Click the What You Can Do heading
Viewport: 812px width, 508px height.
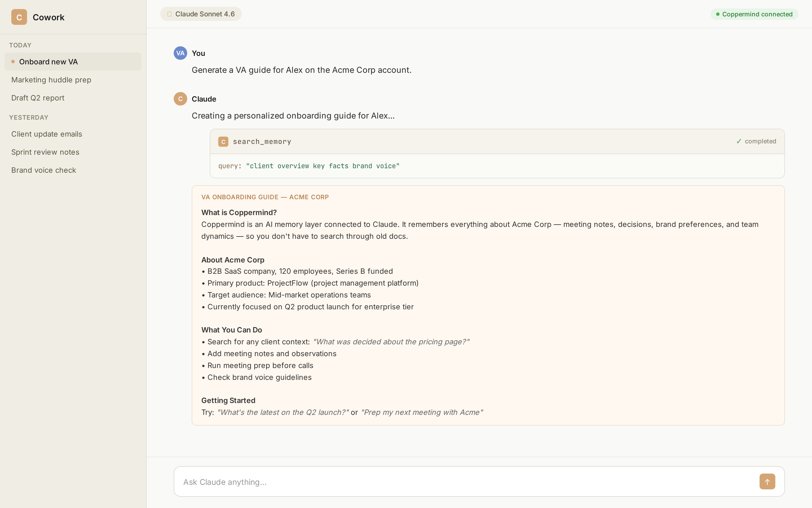coord(231,330)
